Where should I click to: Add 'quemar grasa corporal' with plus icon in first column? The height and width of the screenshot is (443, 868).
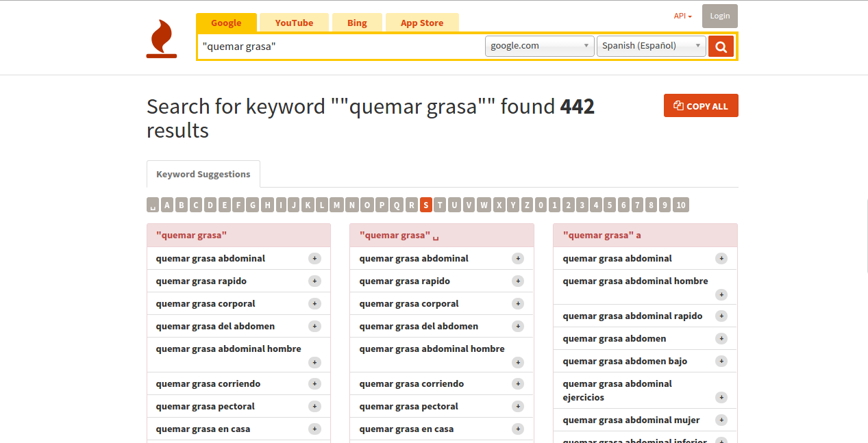[x=314, y=303]
